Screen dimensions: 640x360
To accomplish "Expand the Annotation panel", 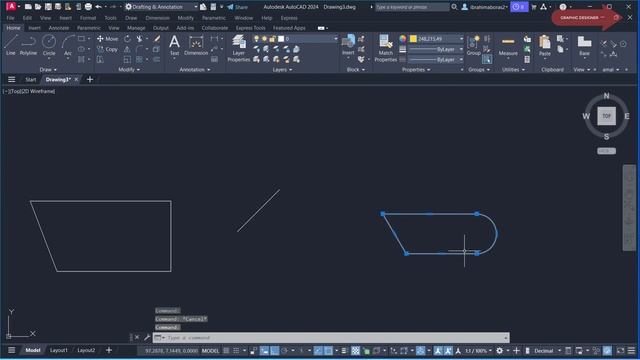I will (195, 70).
